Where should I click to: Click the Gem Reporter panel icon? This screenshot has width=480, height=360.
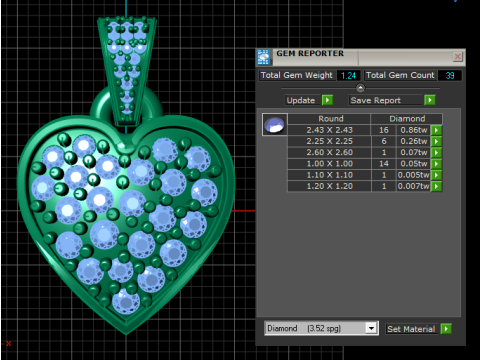coord(264,57)
